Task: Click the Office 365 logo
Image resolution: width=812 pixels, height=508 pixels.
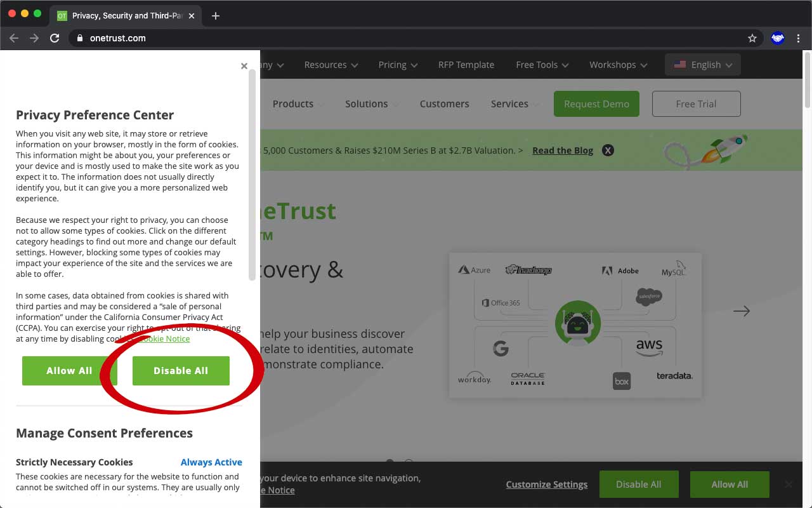Action: point(501,303)
